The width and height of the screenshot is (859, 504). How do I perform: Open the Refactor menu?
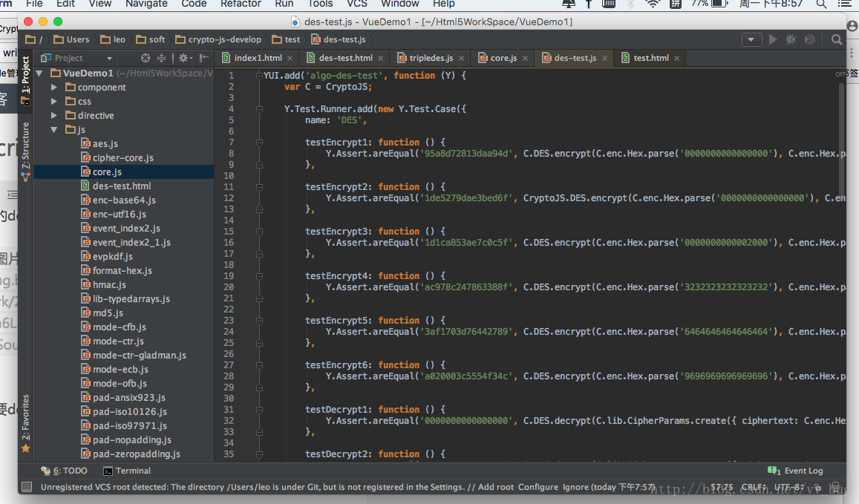coord(241,4)
